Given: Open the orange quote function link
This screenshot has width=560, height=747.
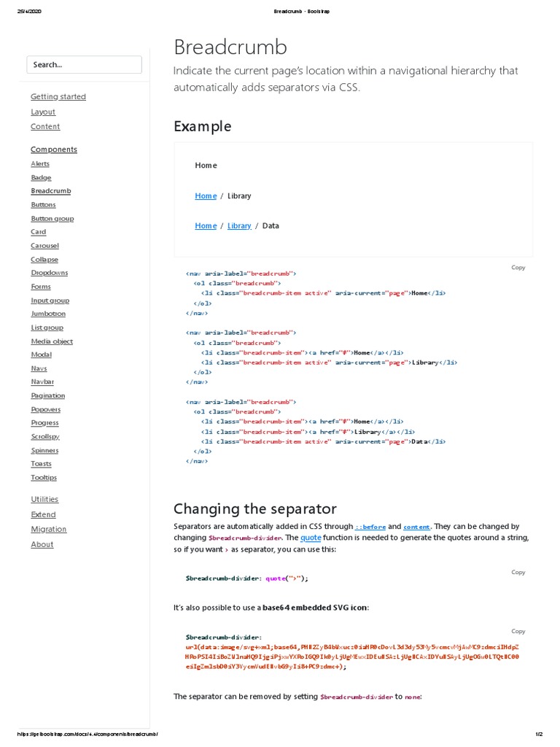Looking at the screenshot, I should pos(311,538).
